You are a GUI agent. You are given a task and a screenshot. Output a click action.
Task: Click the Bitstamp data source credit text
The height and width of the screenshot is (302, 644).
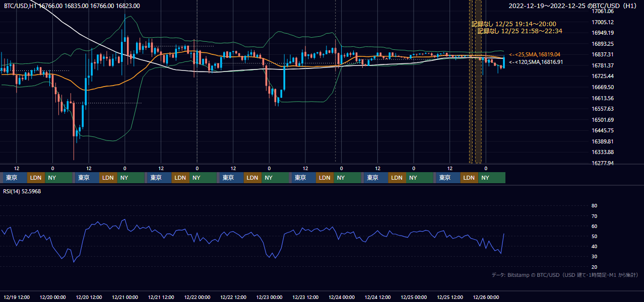565,275
